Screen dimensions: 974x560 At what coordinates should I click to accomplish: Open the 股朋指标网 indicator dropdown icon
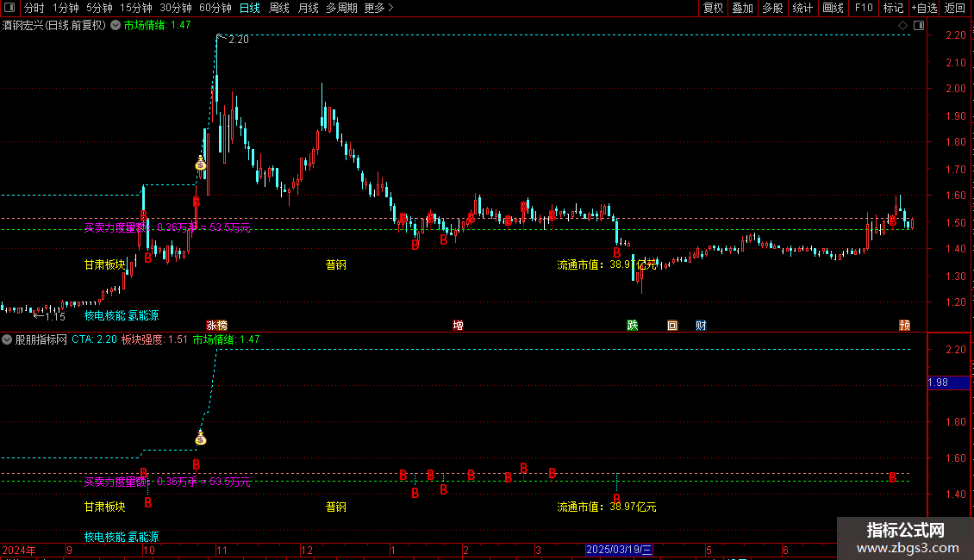(7, 339)
